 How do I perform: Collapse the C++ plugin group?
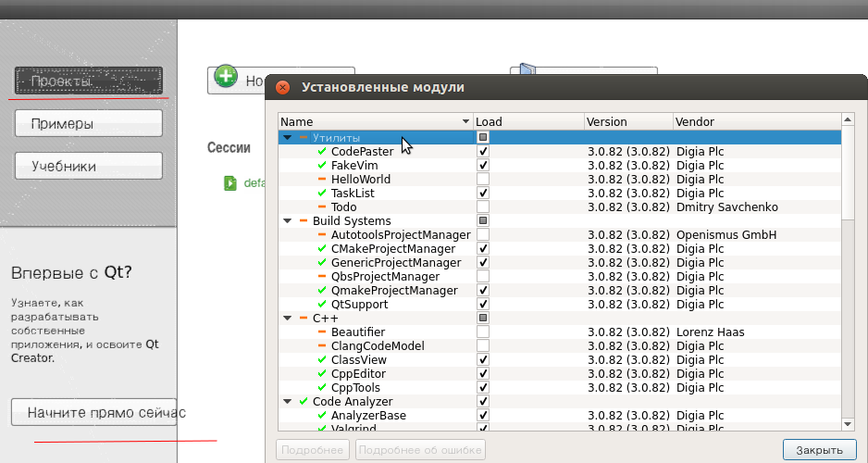click(x=287, y=318)
